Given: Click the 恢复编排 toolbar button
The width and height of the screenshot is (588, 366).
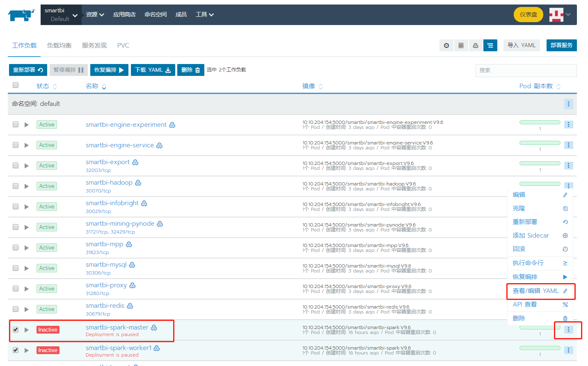Looking at the screenshot, I should tap(109, 70).
